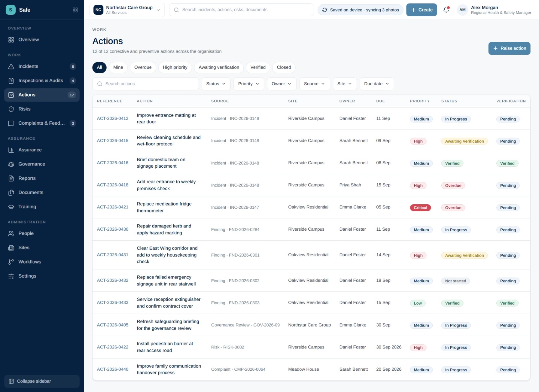Open action ACT-2026-0421 link

click(x=113, y=207)
